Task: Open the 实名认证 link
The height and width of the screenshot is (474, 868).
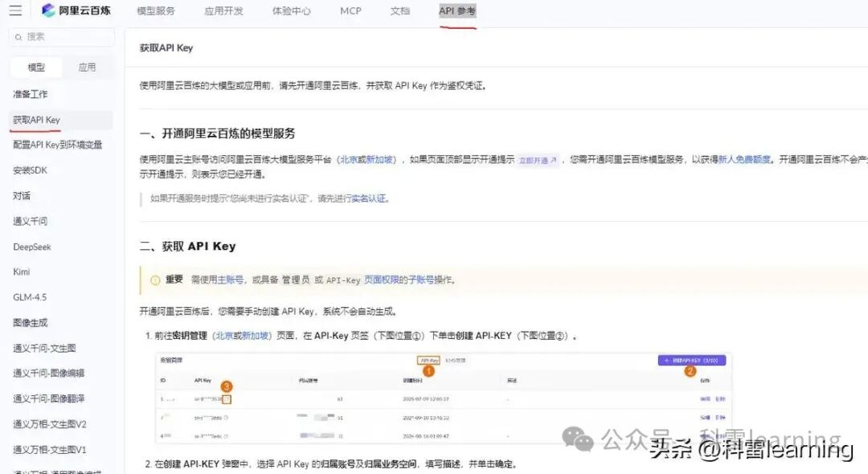Action: point(369,198)
